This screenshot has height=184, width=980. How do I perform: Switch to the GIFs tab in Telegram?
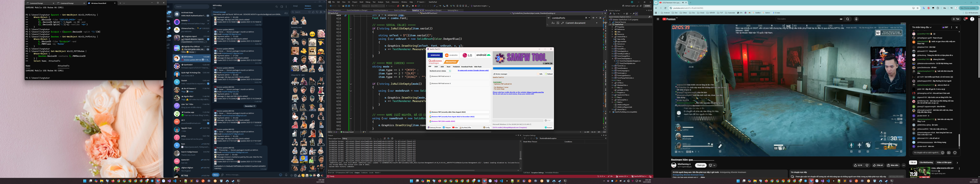click(320, 6)
